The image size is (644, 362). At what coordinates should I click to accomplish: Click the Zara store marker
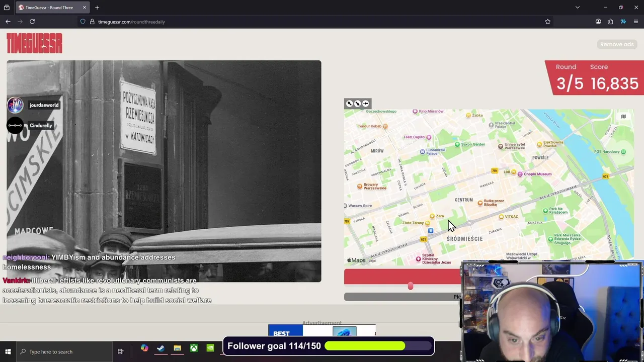coord(432,216)
